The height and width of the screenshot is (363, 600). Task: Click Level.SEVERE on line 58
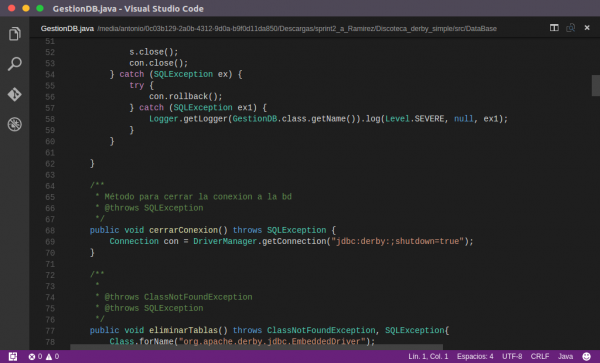[414, 119]
